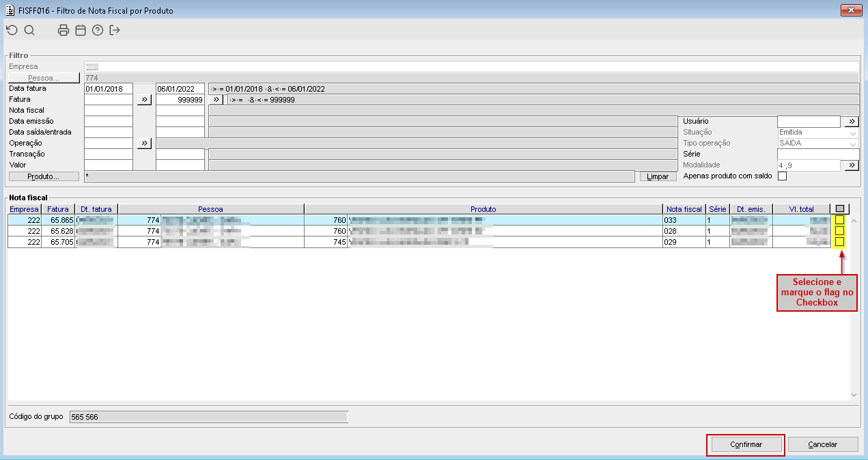Click the '»' lookup button on Operação row
This screenshot has width=868, height=460.
[x=144, y=143]
